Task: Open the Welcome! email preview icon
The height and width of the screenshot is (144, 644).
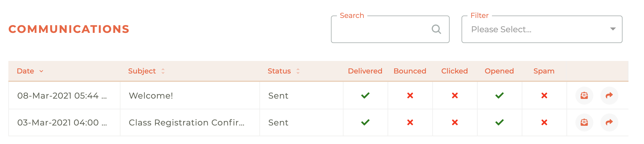Action: click(x=584, y=96)
